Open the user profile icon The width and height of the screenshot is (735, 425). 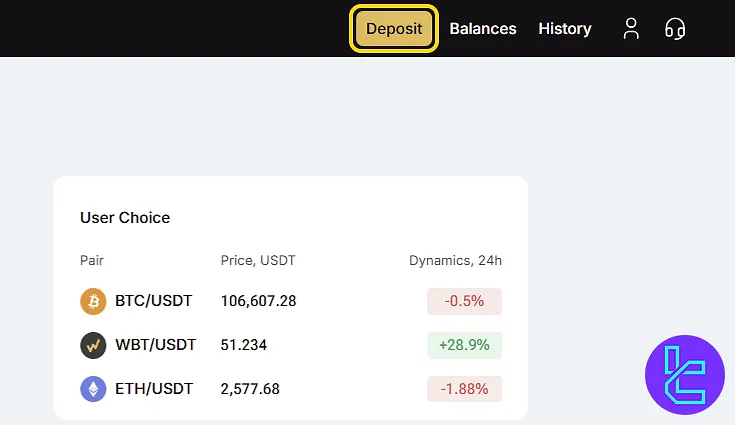[631, 29]
